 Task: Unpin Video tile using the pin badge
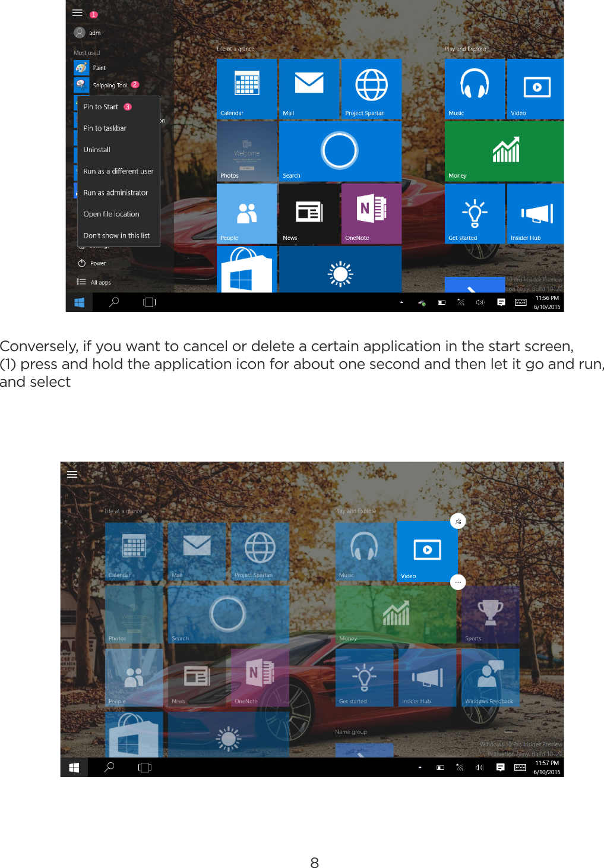pos(458,521)
